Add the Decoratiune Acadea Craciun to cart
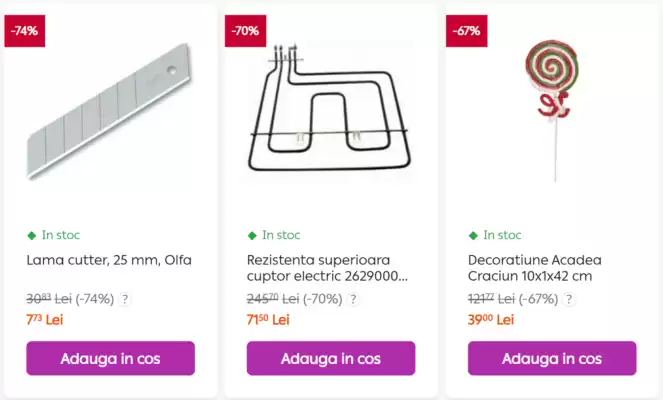Viewport: 663px width, 400px height. (x=552, y=358)
